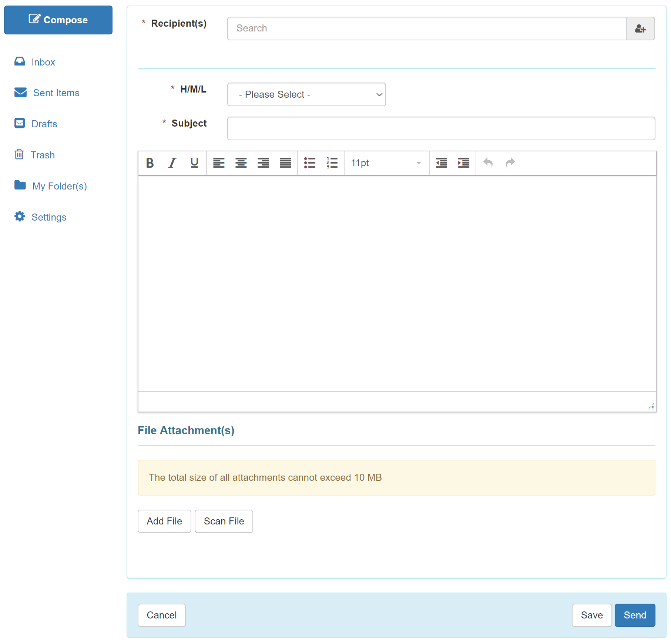Click the Scan File button

[224, 521]
